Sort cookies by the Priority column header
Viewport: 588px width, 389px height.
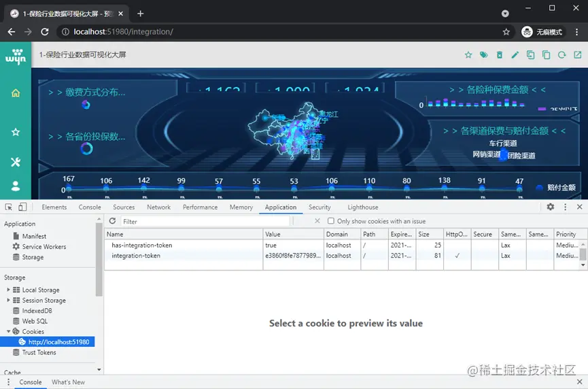[570, 234]
